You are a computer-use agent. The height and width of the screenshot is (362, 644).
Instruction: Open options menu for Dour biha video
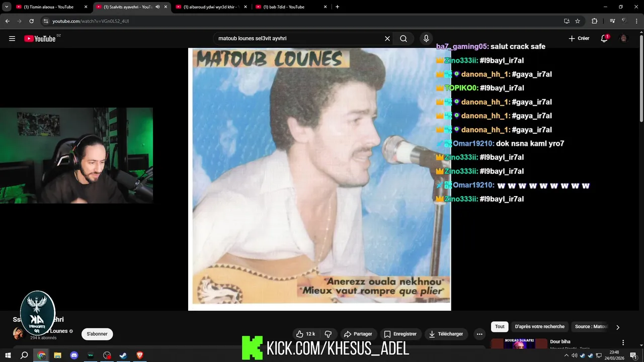[x=623, y=342]
